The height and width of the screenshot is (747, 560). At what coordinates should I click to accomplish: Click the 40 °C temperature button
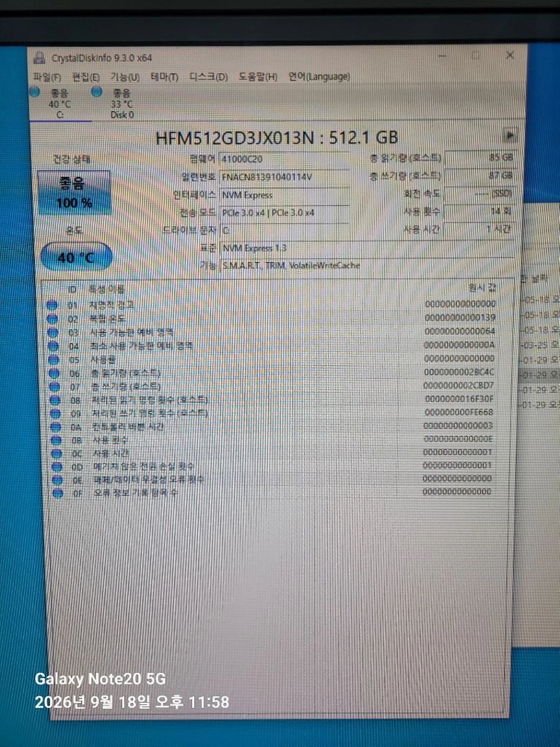coord(76,257)
